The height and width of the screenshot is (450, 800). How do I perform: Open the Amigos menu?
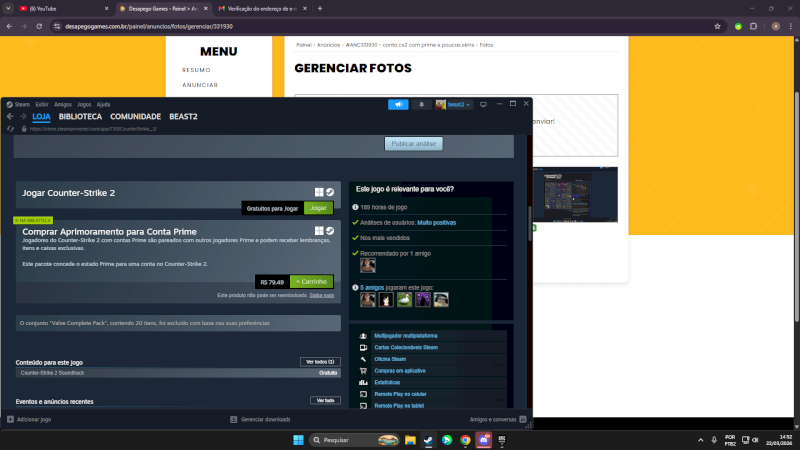coord(63,105)
